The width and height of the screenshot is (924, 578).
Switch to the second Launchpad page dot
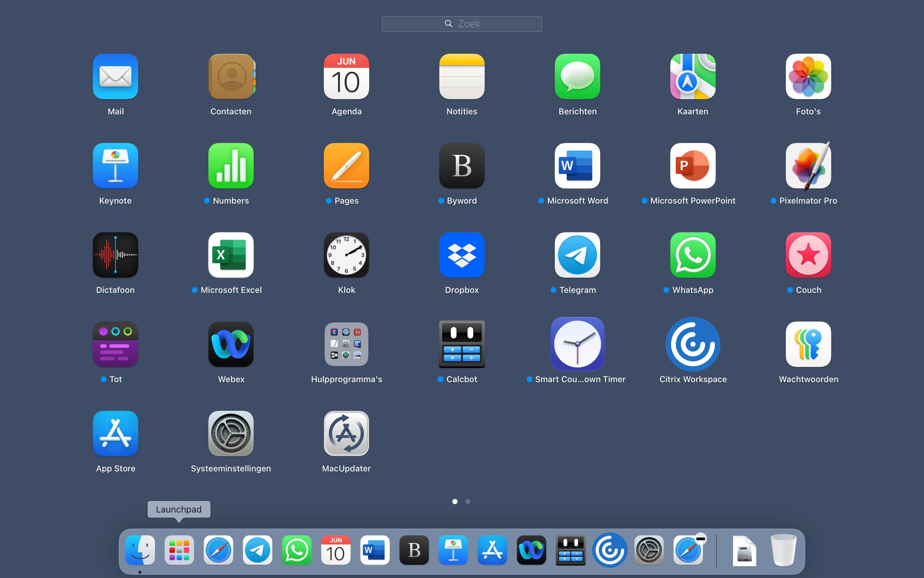point(468,502)
